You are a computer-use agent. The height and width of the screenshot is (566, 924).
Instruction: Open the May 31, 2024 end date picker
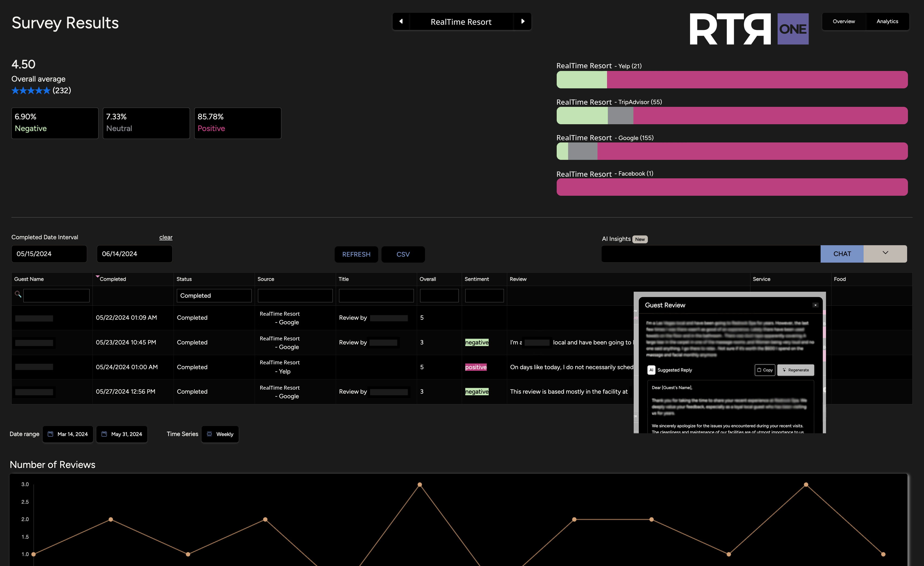pyautogui.click(x=122, y=434)
